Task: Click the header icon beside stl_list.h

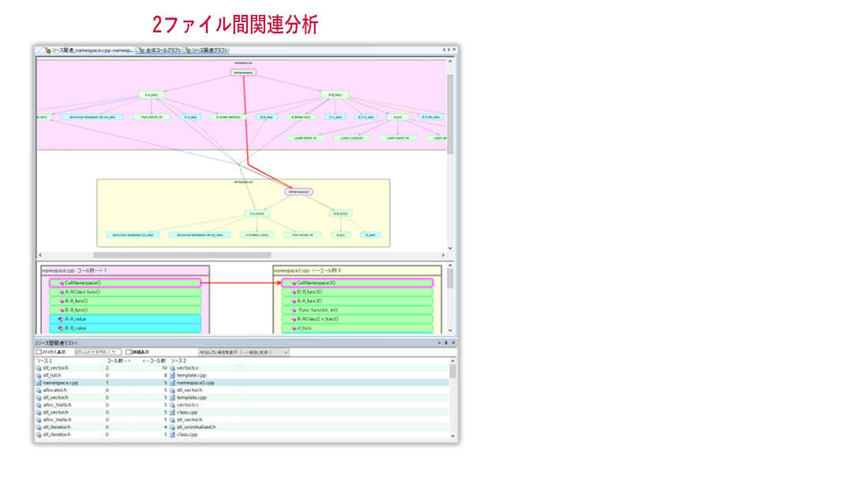Action: pyautogui.click(x=39, y=376)
